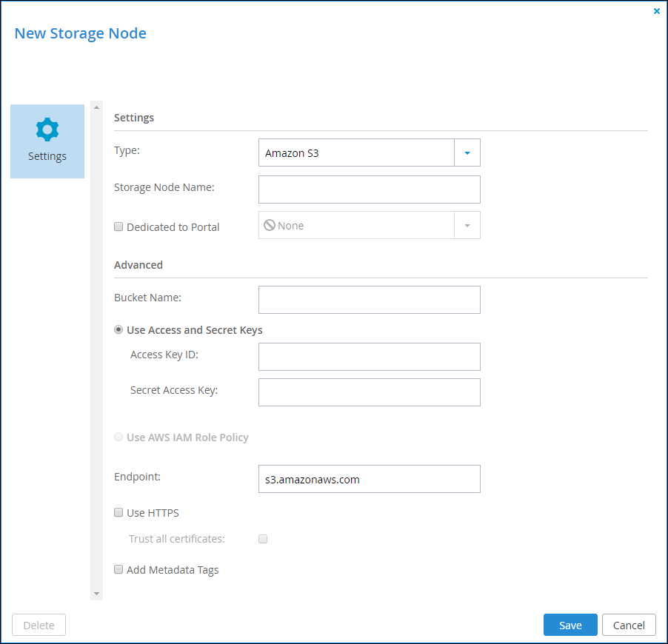The image size is (668, 644).
Task: Click the New Storage Node title
Action: tap(81, 33)
